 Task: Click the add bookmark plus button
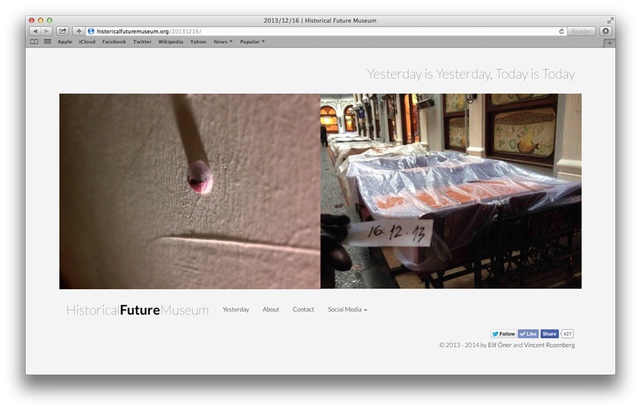(x=79, y=31)
